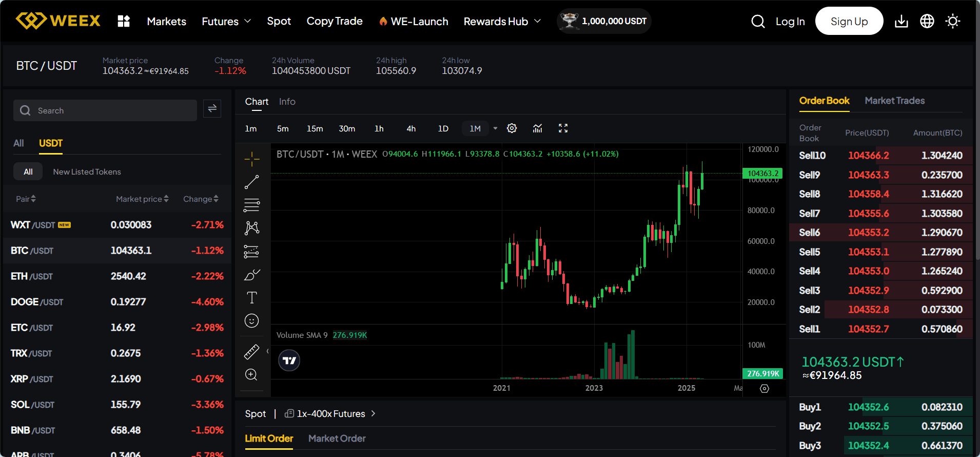The width and height of the screenshot is (980, 457).
Task: Click the 104363.2 price label on axis
Action: [x=762, y=174]
